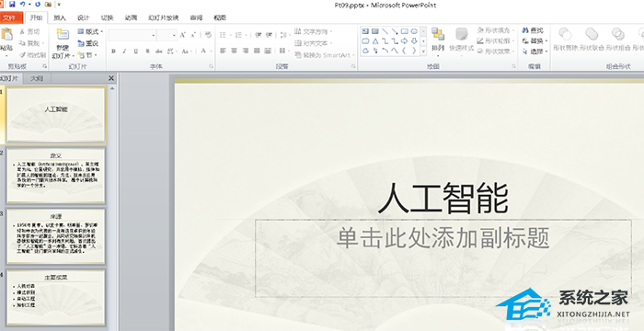The width and height of the screenshot is (644, 331).
Task: Switch to the 切换 Transitions tab
Action: (108, 17)
